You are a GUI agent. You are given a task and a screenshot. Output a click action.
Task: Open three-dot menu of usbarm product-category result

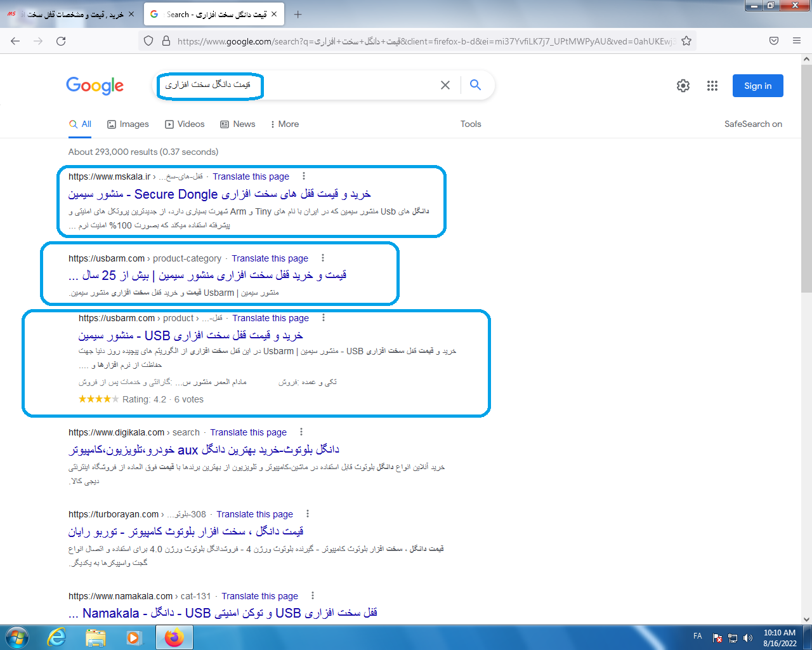pyautogui.click(x=323, y=258)
